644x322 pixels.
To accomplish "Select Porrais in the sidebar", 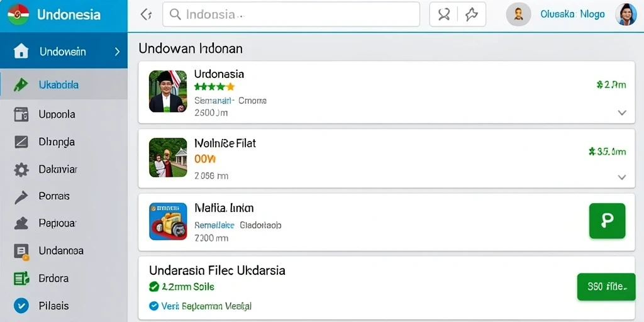I will [54, 196].
